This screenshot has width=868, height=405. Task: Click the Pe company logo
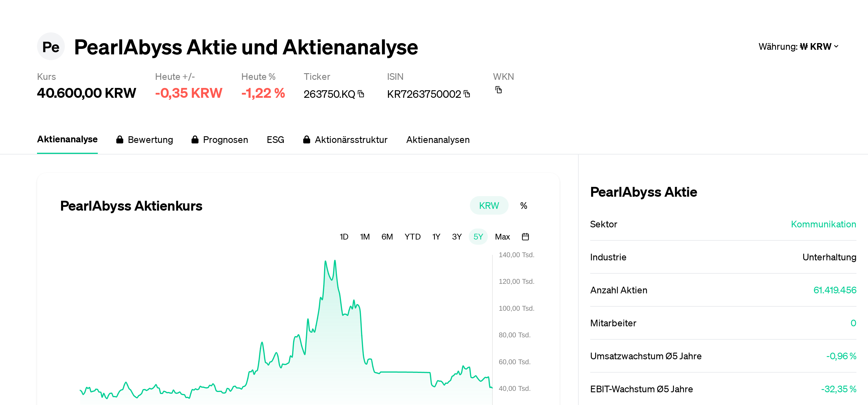click(x=51, y=47)
